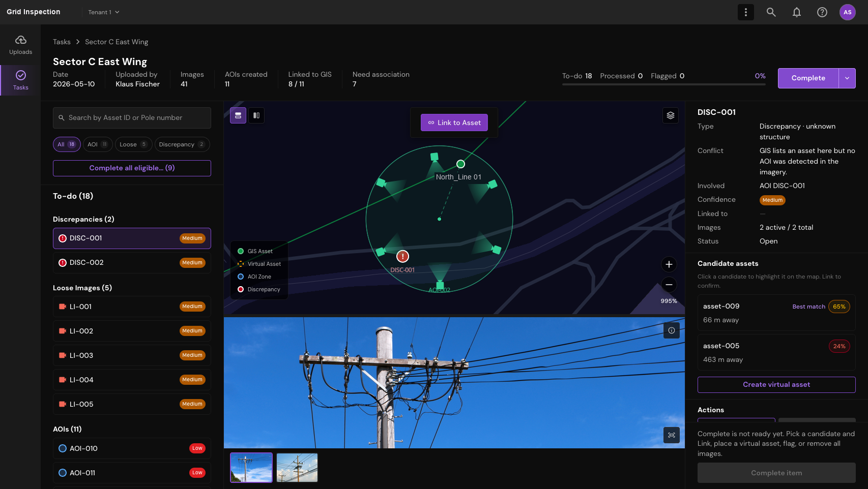This screenshot has height=489, width=868.
Task: Expand the Complete button dropdown arrow
Action: coord(847,78)
